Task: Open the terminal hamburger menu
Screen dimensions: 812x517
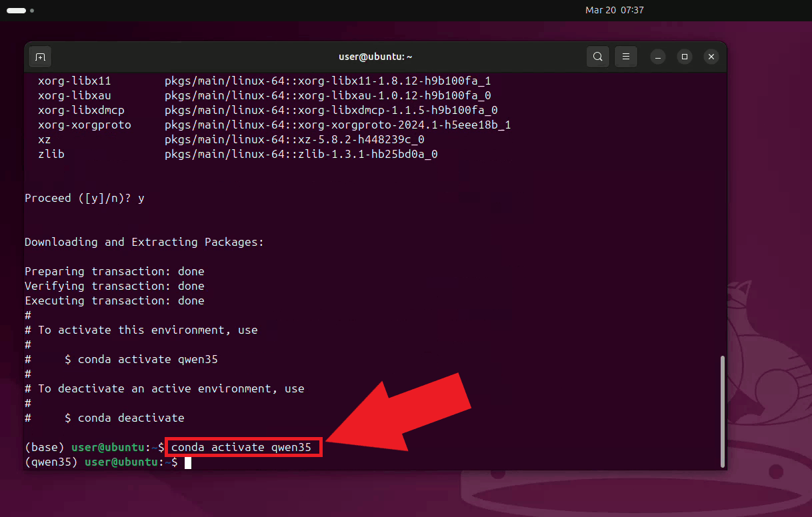Action: point(625,57)
